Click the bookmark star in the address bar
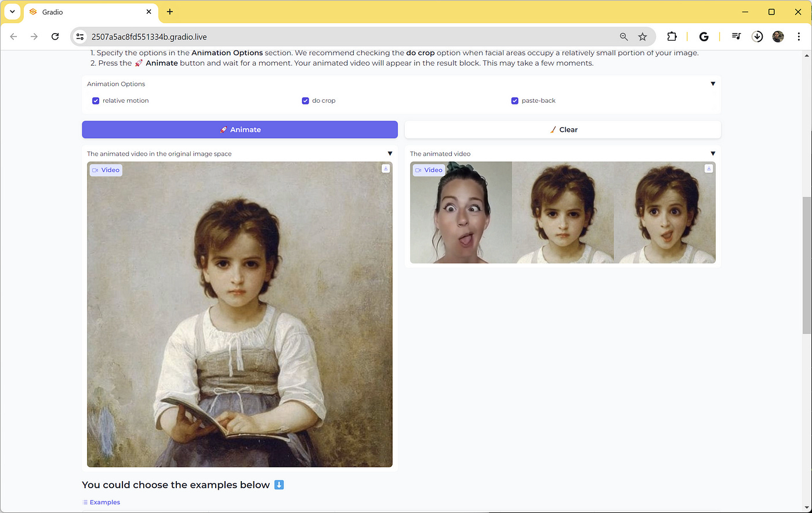 (x=642, y=36)
